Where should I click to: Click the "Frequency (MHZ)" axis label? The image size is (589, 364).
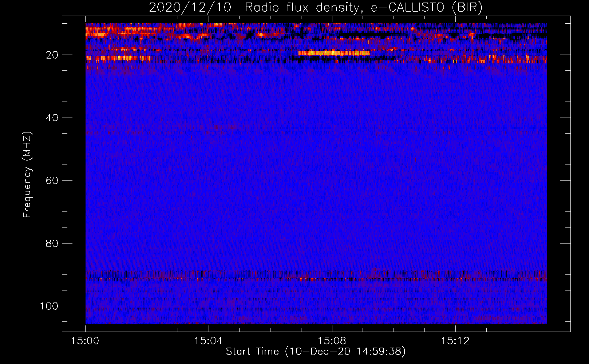pyautogui.click(x=27, y=175)
